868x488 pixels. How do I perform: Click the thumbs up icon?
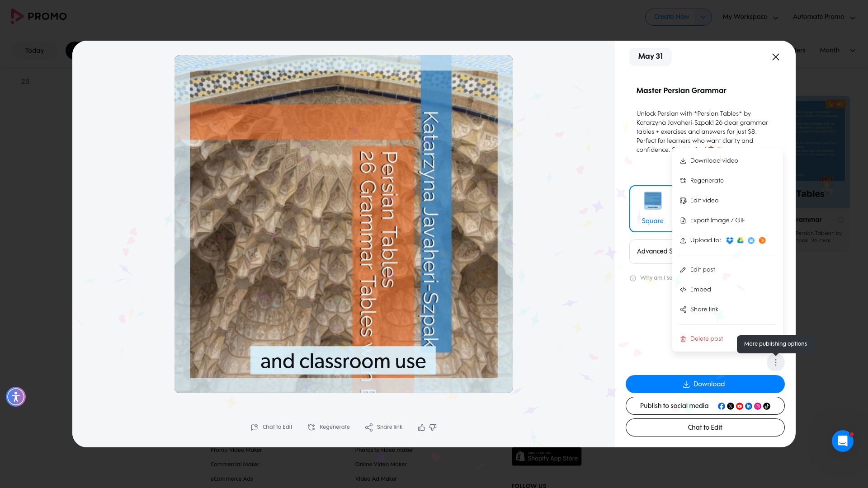point(421,427)
